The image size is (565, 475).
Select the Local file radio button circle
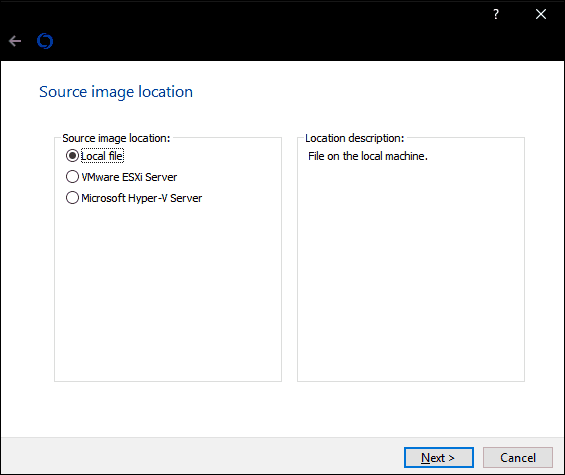[x=72, y=156]
